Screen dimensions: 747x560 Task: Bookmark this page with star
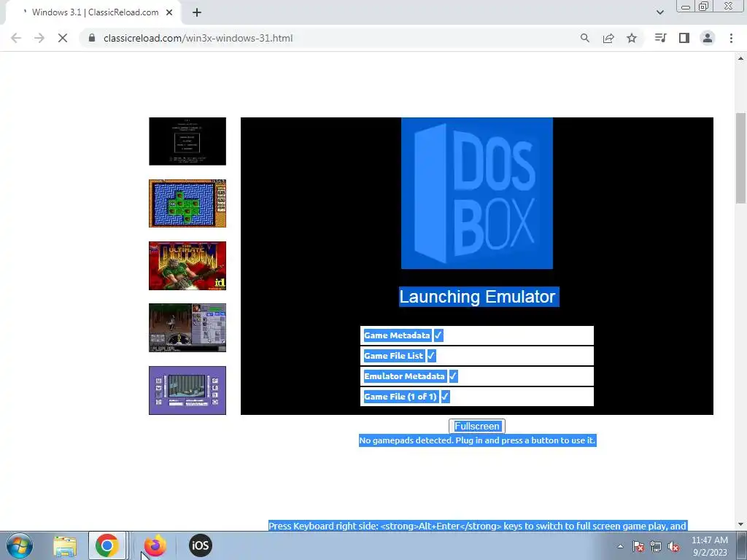(632, 38)
